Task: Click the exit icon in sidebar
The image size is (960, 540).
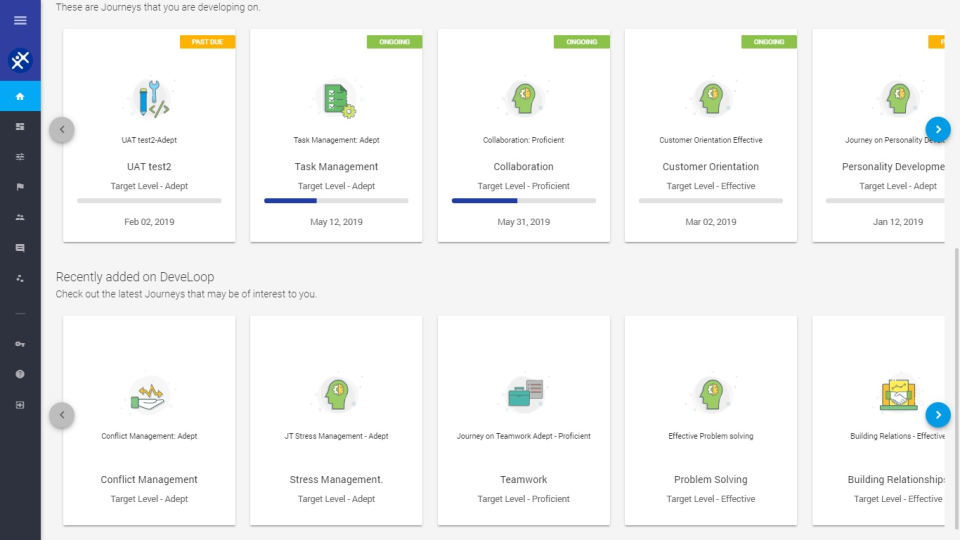Action: (20, 405)
